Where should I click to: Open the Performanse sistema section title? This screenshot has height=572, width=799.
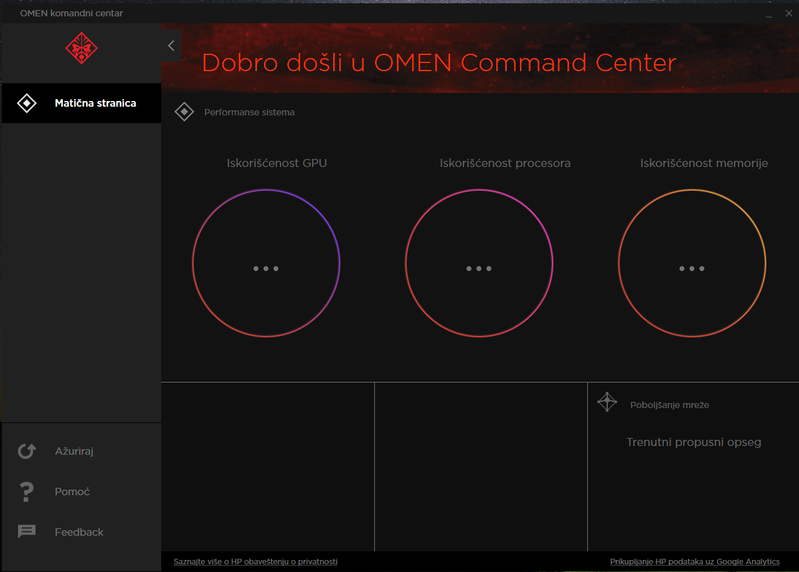pyautogui.click(x=249, y=112)
